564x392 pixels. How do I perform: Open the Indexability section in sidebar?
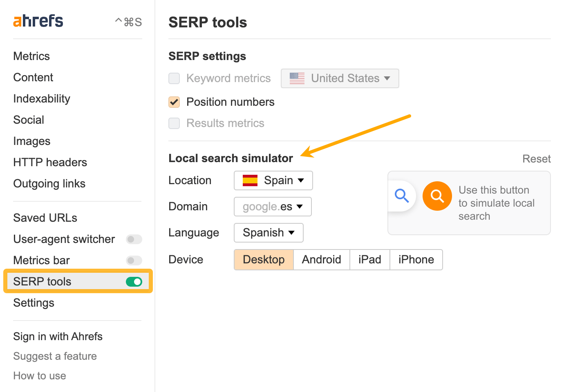41,98
